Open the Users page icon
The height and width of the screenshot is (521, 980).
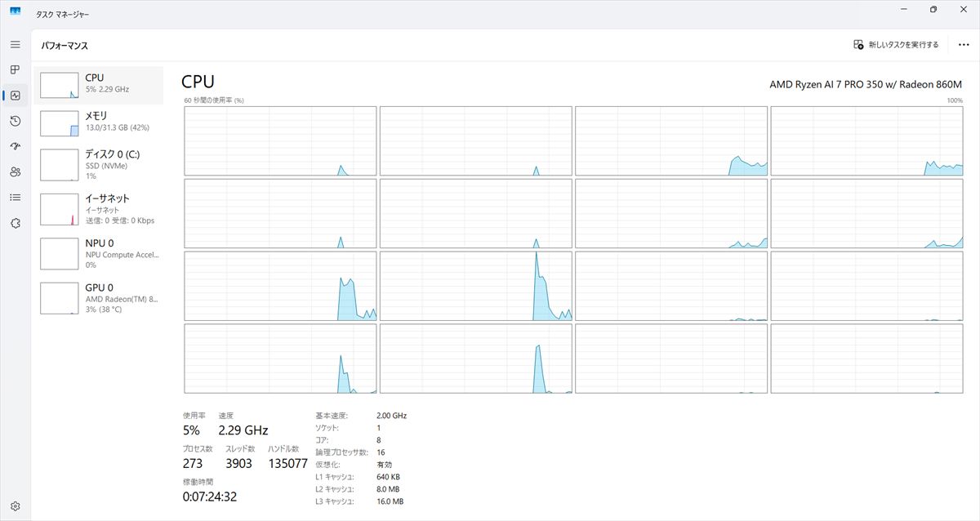pos(15,171)
